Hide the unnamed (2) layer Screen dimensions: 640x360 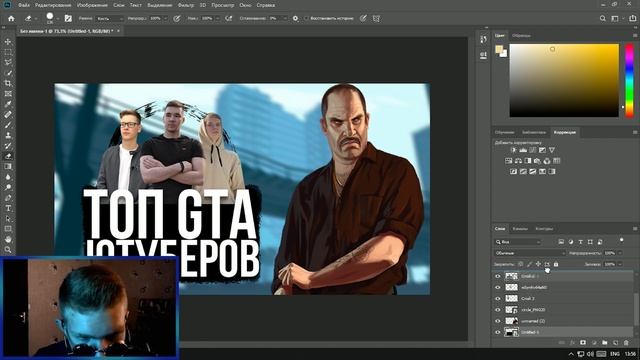pyautogui.click(x=498, y=321)
